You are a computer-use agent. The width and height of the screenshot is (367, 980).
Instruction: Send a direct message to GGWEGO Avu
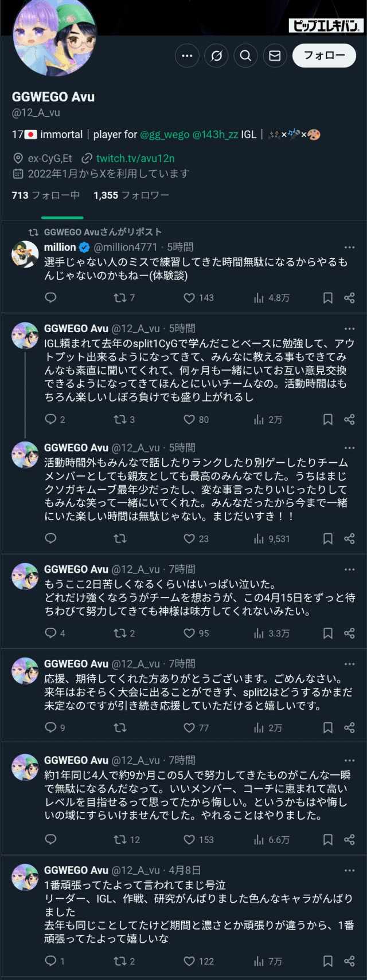tap(275, 56)
